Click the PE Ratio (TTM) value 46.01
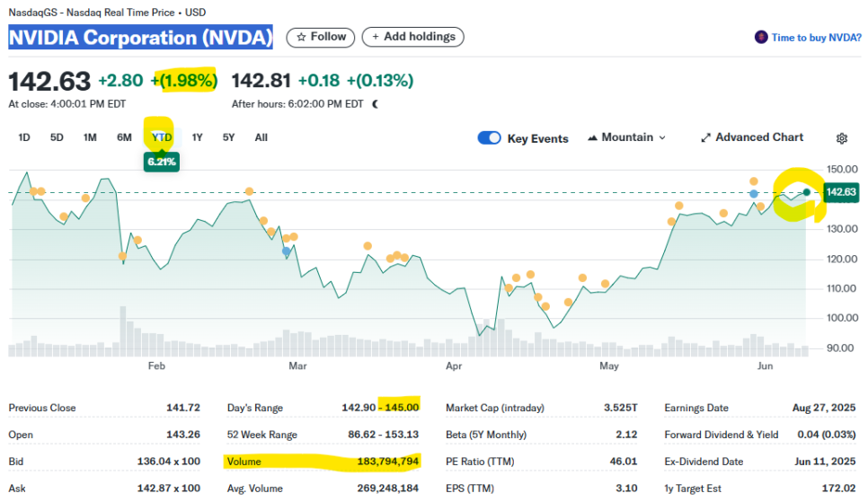Image resolution: width=868 pixels, height=502 pixels. [x=624, y=461]
